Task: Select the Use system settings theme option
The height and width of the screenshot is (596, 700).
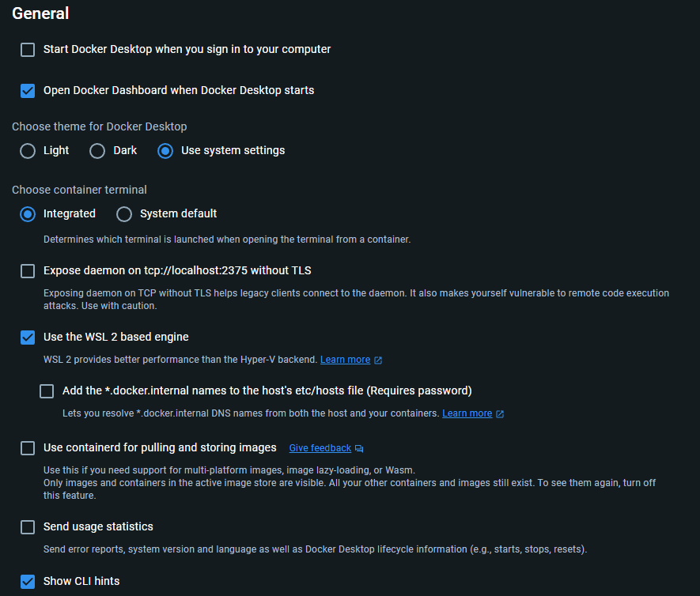Action: (x=165, y=151)
